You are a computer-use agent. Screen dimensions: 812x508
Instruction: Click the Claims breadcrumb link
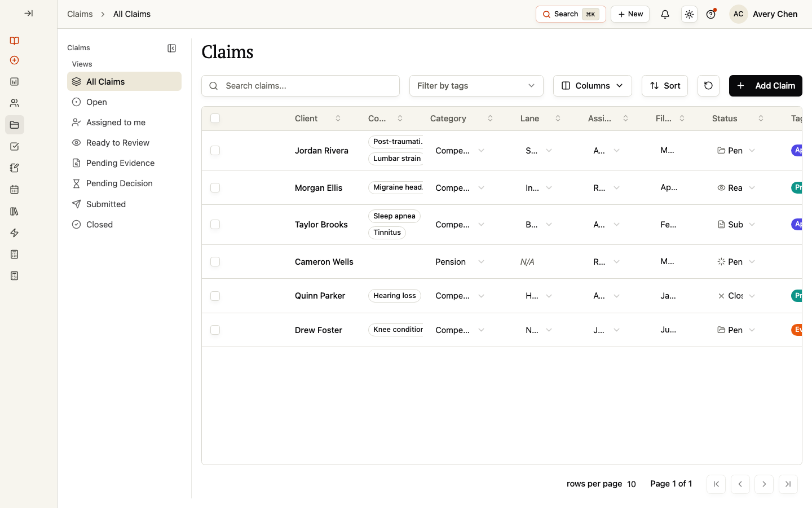(x=80, y=14)
